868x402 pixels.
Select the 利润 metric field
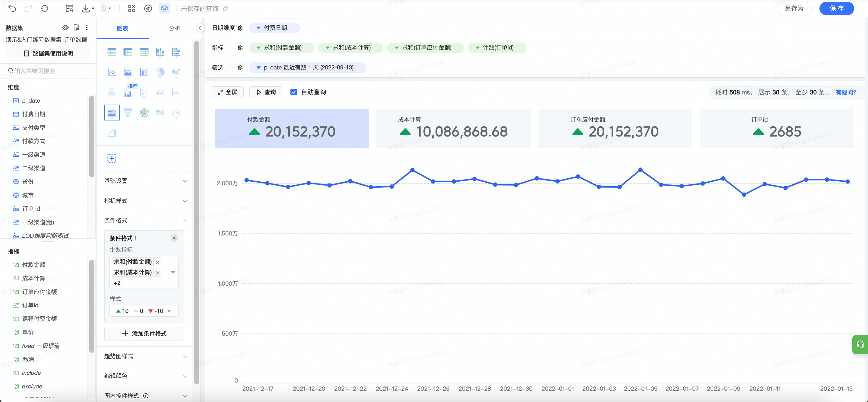point(28,359)
